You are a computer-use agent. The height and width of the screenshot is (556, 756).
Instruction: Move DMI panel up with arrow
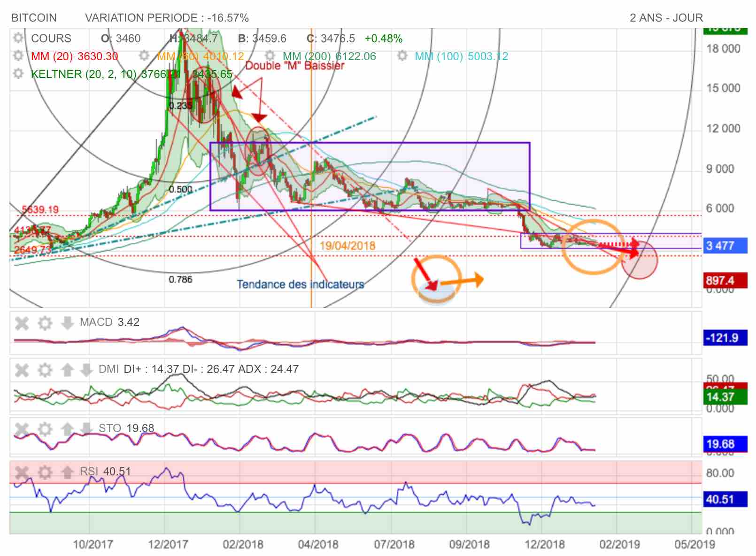[67, 370]
